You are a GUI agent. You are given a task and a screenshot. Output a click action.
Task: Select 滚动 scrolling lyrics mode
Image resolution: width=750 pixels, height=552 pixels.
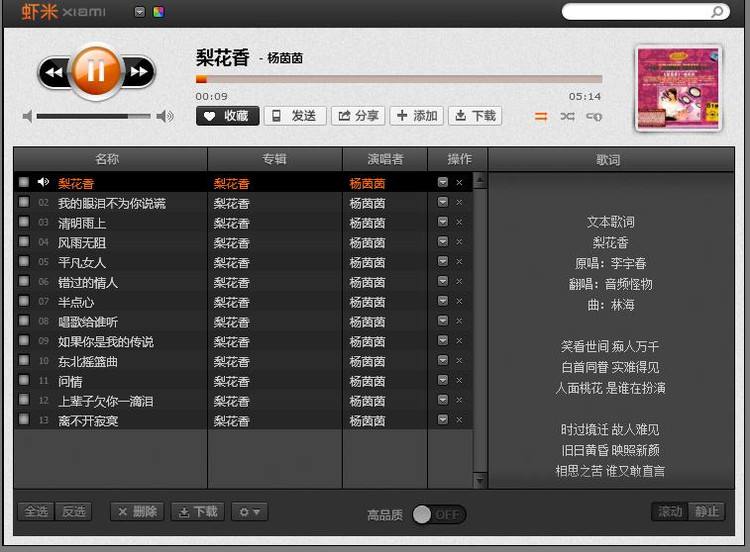(x=670, y=511)
